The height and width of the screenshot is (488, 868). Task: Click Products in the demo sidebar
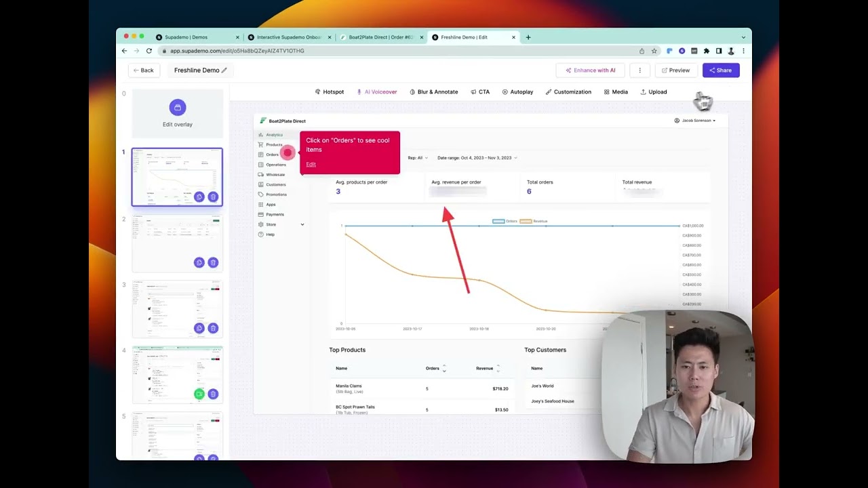[x=270, y=144]
